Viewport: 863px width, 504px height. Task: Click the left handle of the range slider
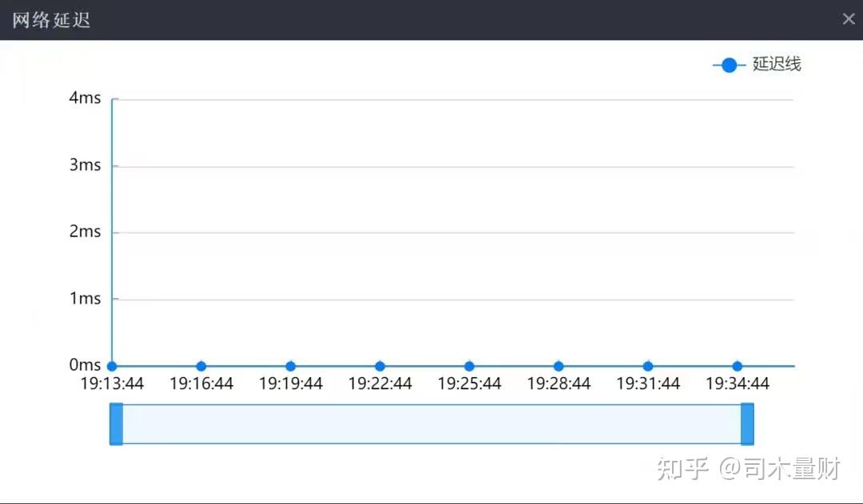[x=117, y=424]
